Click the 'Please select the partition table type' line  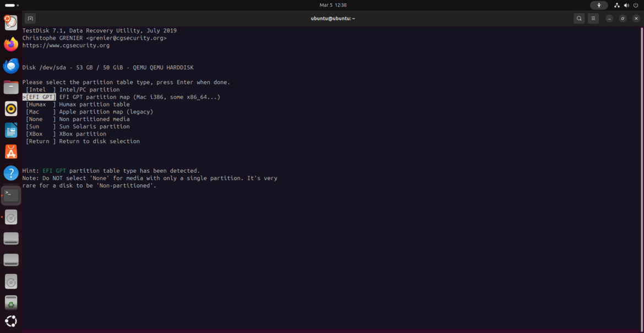click(127, 82)
